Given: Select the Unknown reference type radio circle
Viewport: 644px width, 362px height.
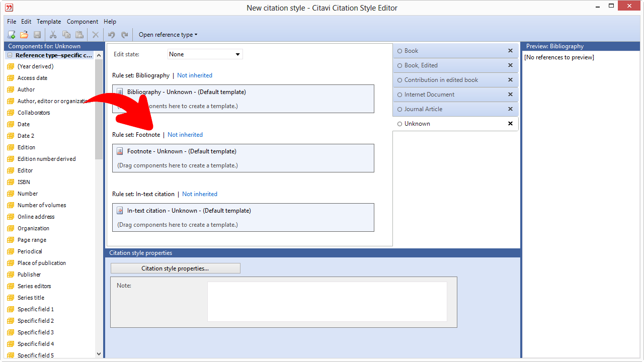Looking at the screenshot, I should coord(400,124).
